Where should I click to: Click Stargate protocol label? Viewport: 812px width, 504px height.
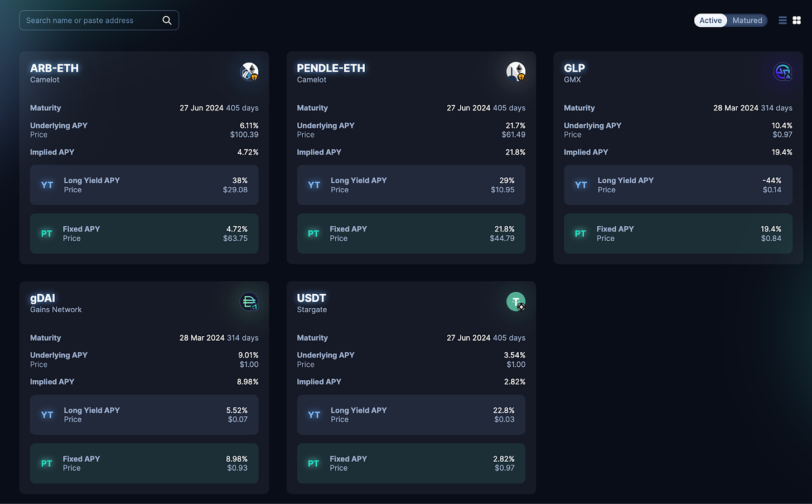(312, 310)
